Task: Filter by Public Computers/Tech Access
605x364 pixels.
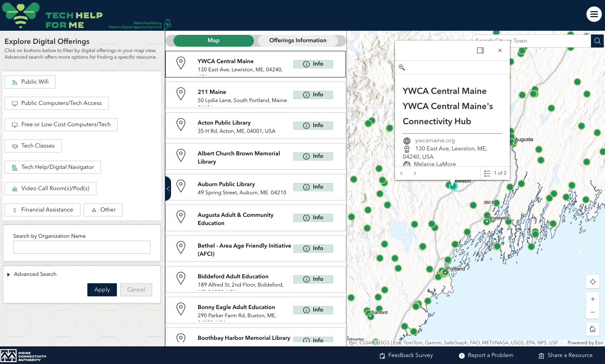Action: click(x=57, y=103)
